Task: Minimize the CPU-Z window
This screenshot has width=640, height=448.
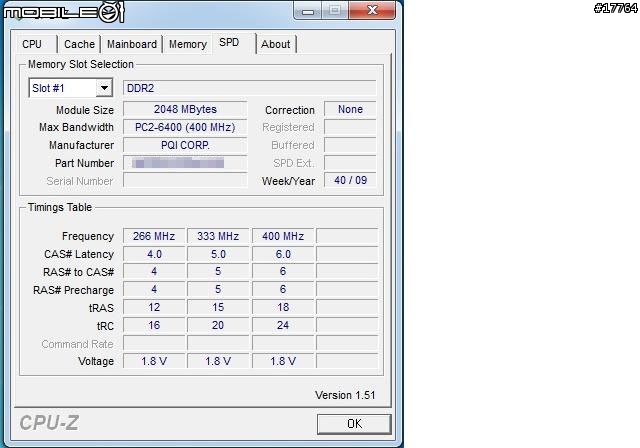Action: 308,10
